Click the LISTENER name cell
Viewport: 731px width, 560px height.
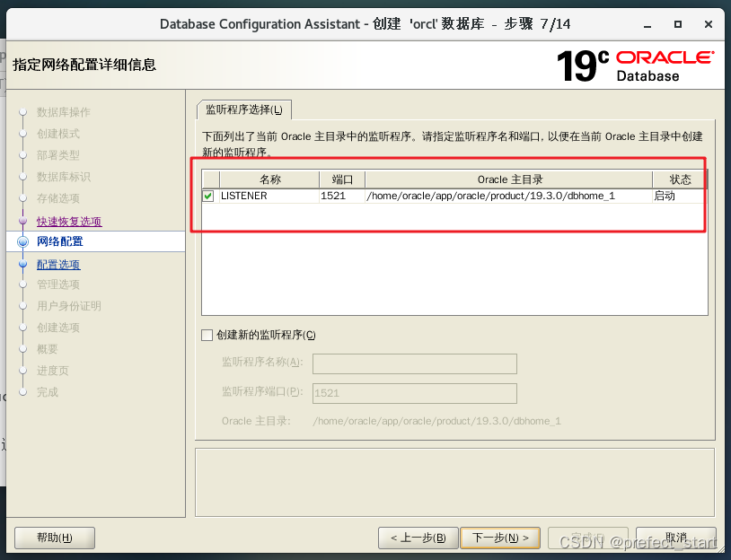point(269,196)
